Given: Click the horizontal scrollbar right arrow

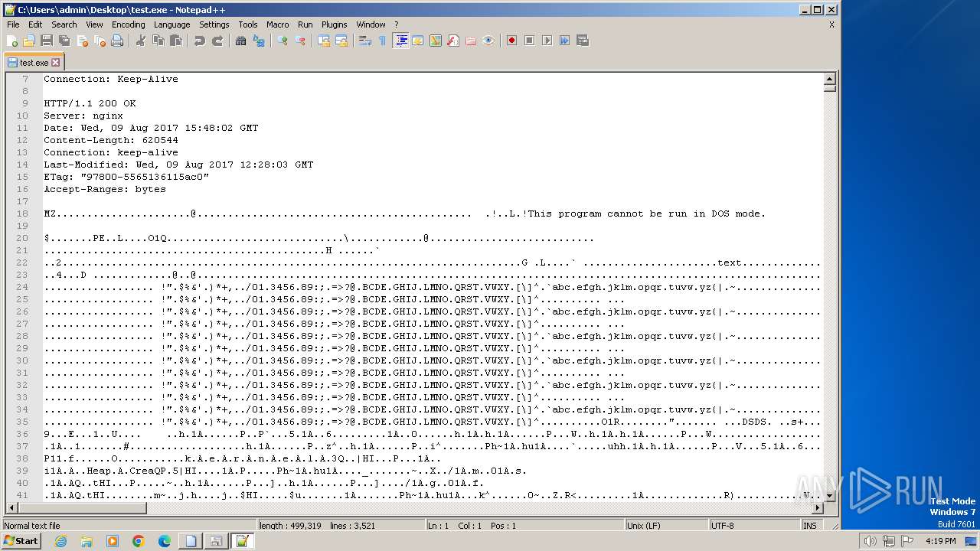Looking at the screenshot, I should point(818,507).
